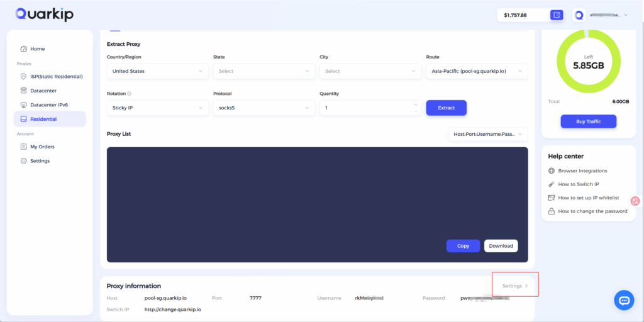Image resolution: width=644 pixels, height=322 pixels.
Task: Click the Quarkip logo in the header
Action: click(x=44, y=14)
